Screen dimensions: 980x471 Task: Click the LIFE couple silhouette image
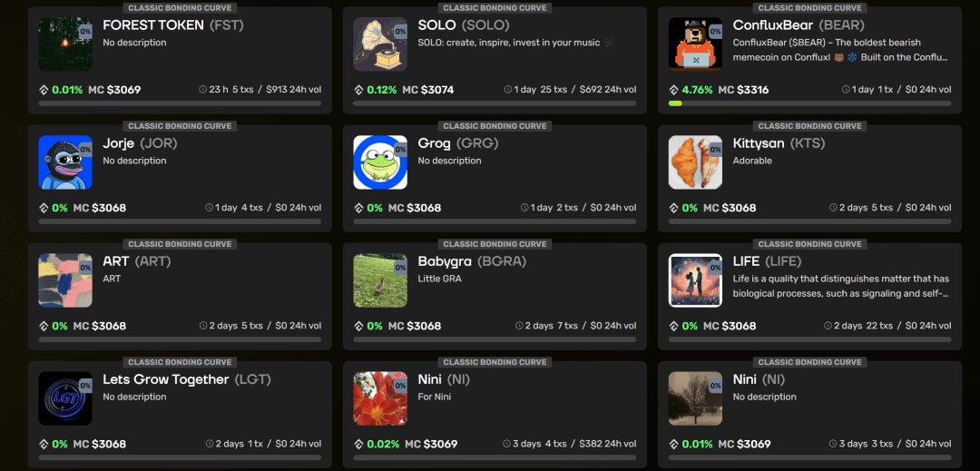point(695,280)
